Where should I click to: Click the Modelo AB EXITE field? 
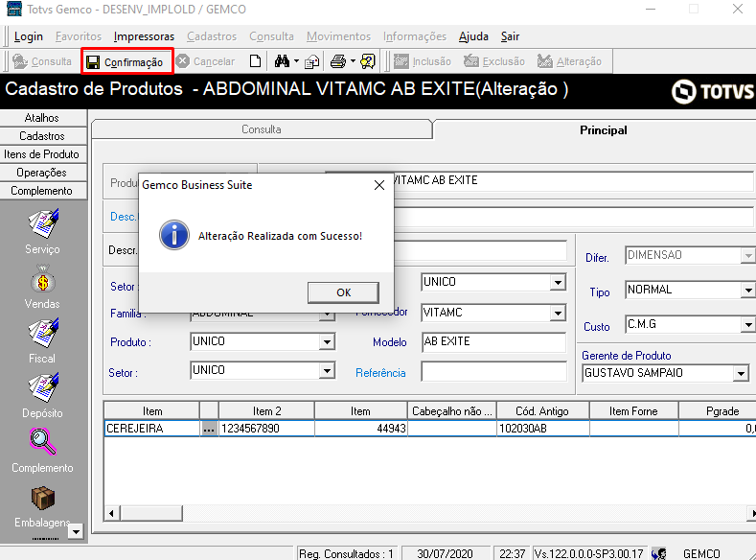point(493,341)
